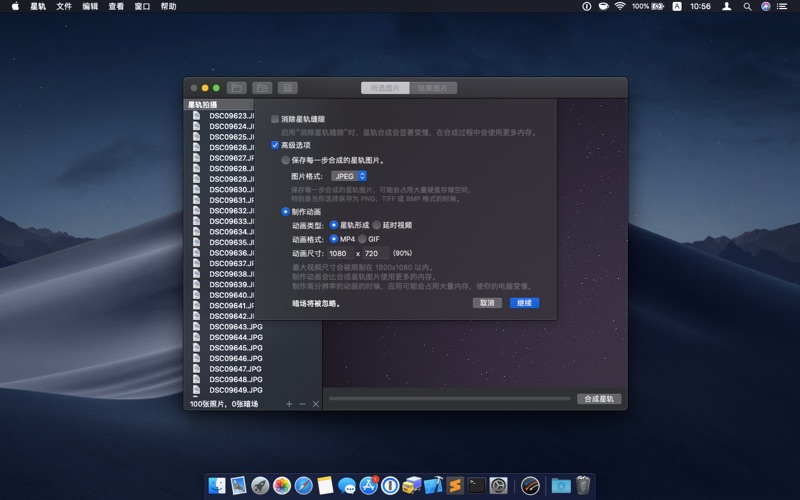Viewport: 800px width, 500px height.
Task: Click the animation width field showing 1080
Action: coord(341,253)
